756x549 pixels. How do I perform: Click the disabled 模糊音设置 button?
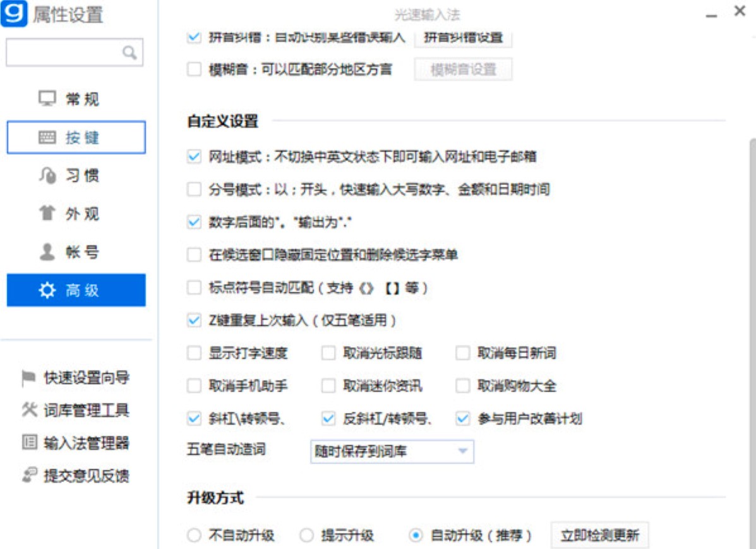pos(463,69)
